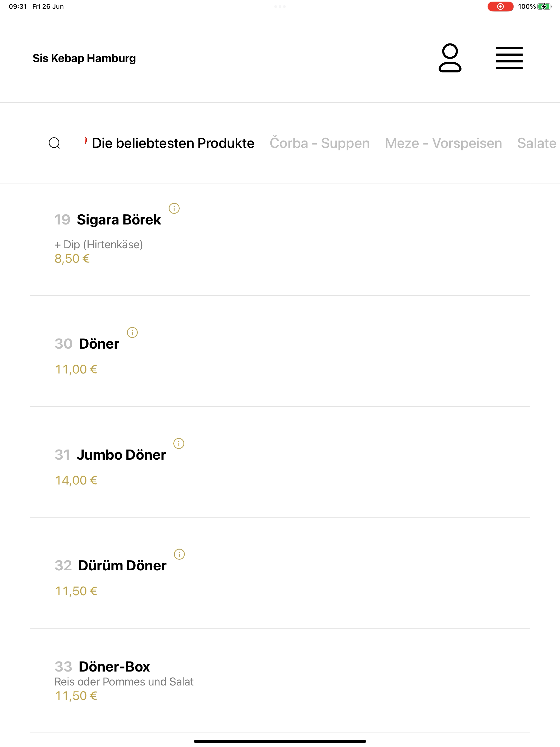This screenshot has height=747, width=560.
Task: Choose Jumbo Döner for 14,00 €
Action: 280,462
